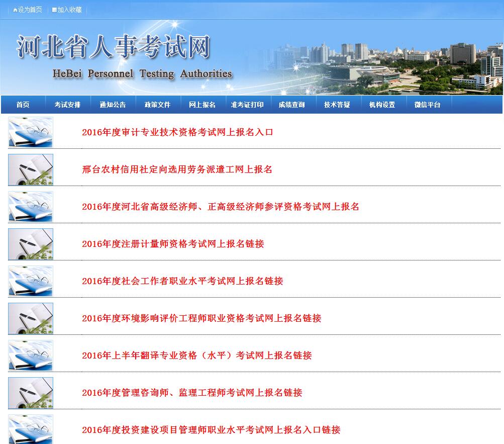
Task: Open the 微信平台 page
Action: (x=427, y=105)
